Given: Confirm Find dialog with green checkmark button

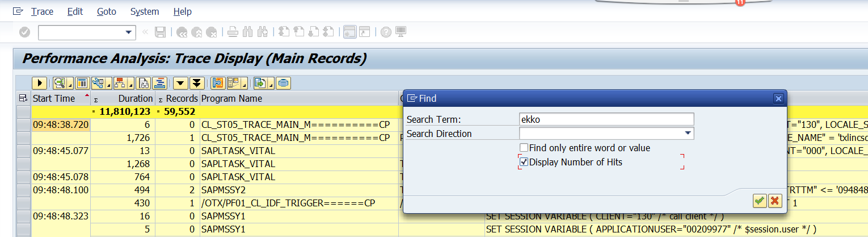Looking at the screenshot, I should tap(760, 201).
